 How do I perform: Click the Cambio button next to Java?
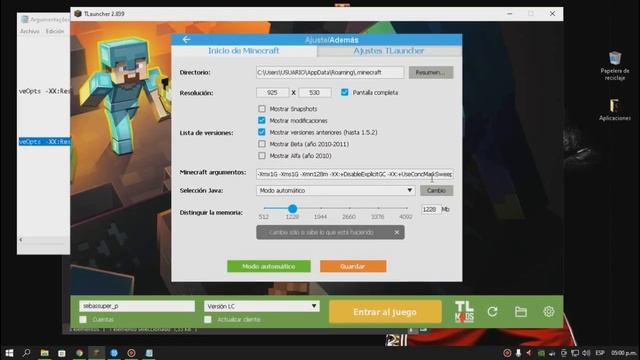[436, 191]
